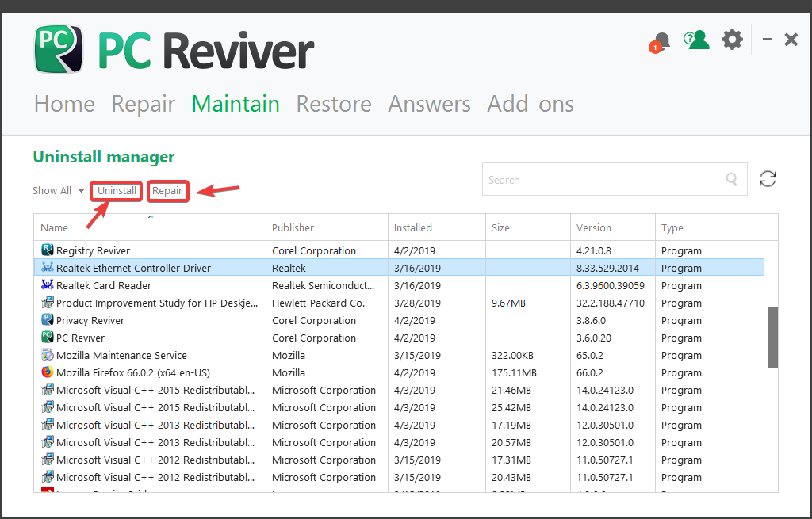
Task: Click icon of Visual C++ 2012 20.43MB row
Action: click(x=47, y=477)
